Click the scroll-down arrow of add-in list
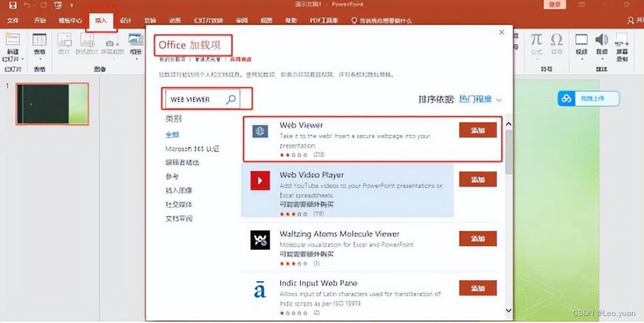The height and width of the screenshot is (323, 644). pyautogui.click(x=509, y=310)
